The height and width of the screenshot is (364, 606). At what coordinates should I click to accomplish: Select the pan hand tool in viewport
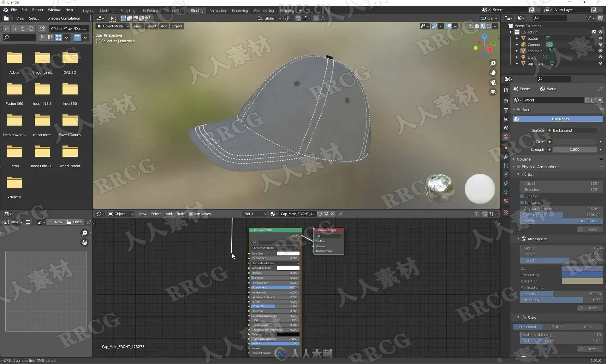click(x=493, y=73)
